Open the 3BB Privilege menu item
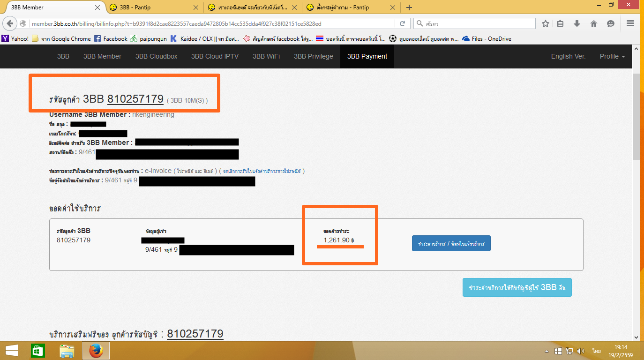Screen dimensions: 644x360 click(314, 56)
